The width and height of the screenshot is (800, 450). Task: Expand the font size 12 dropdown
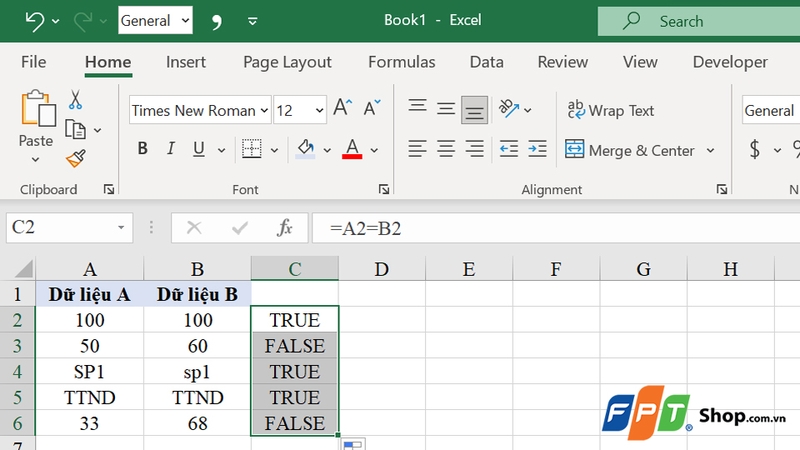pyautogui.click(x=319, y=111)
